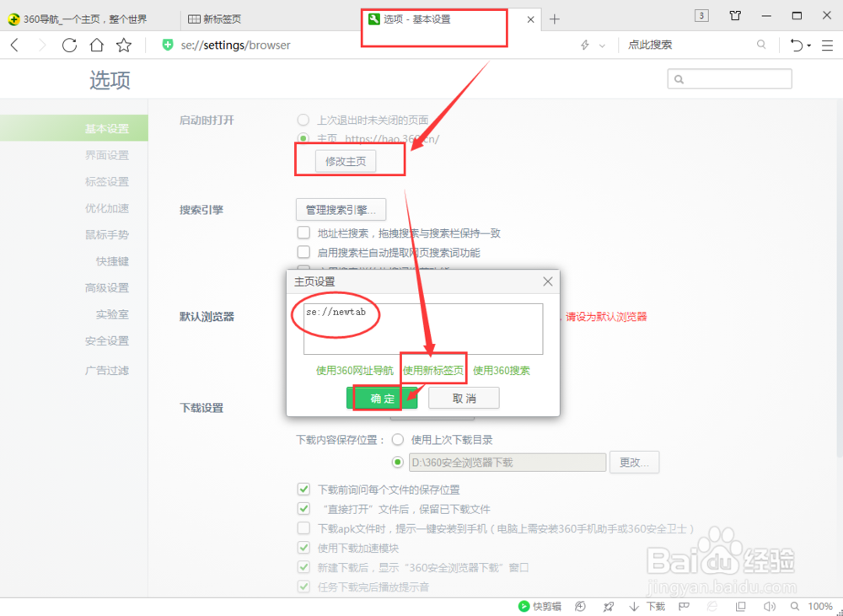Screen dimensions: 843x616
Task: Select the 主页 startup radio button
Action: point(303,138)
